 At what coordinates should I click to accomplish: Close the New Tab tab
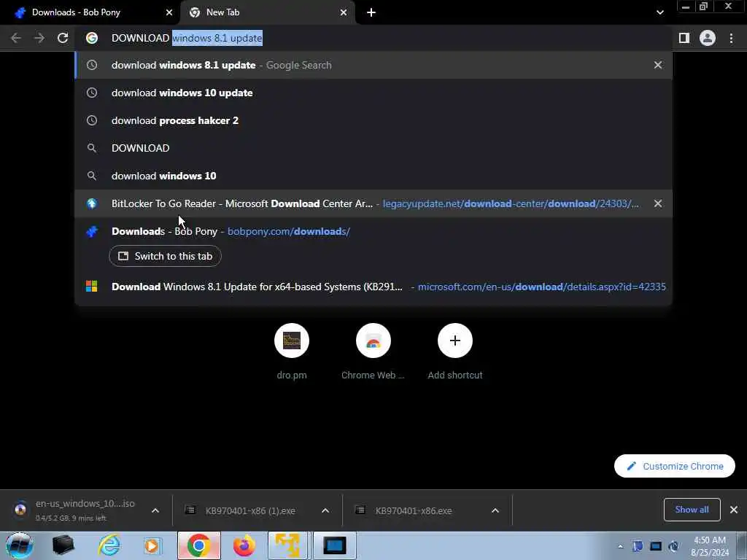(344, 12)
